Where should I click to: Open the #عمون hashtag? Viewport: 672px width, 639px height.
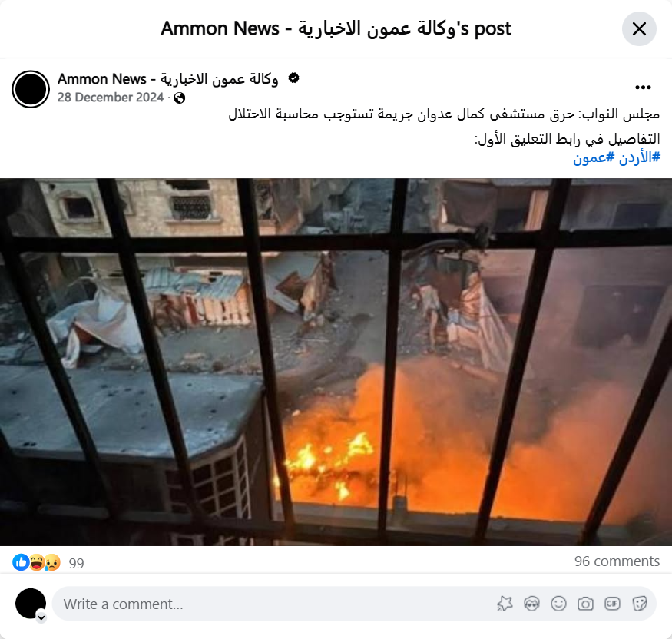pos(594,157)
